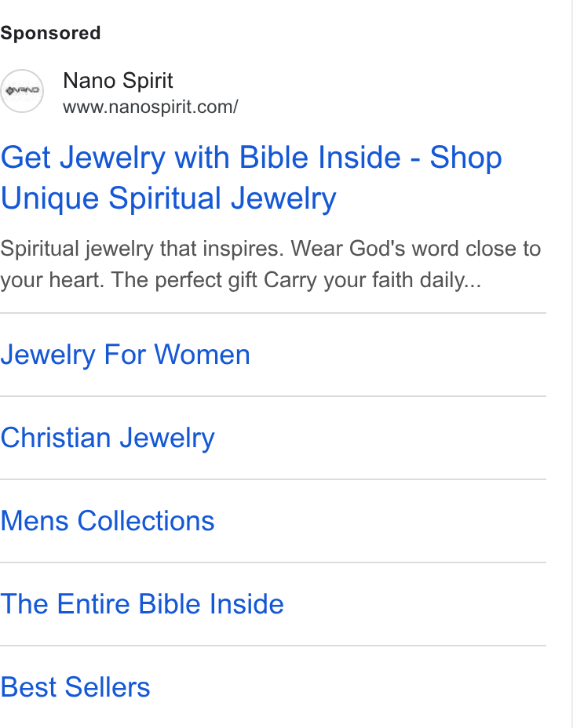
Task: Click the word Christian in Christian Jewelry
Action: pyautogui.click(x=55, y=438)
